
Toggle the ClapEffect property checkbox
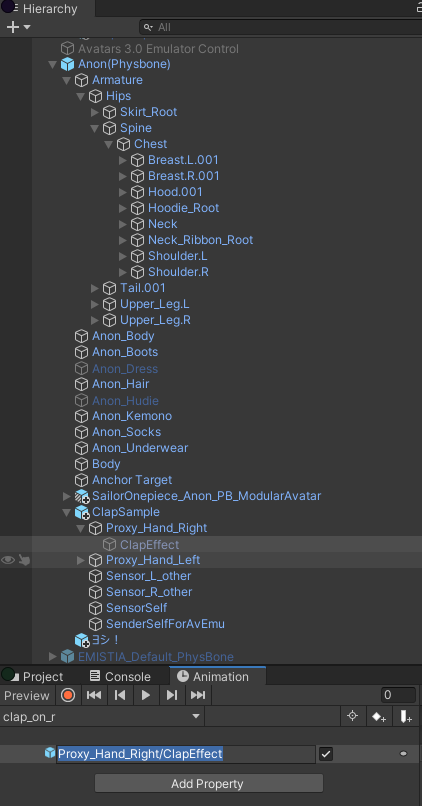[x=326, y=754]
